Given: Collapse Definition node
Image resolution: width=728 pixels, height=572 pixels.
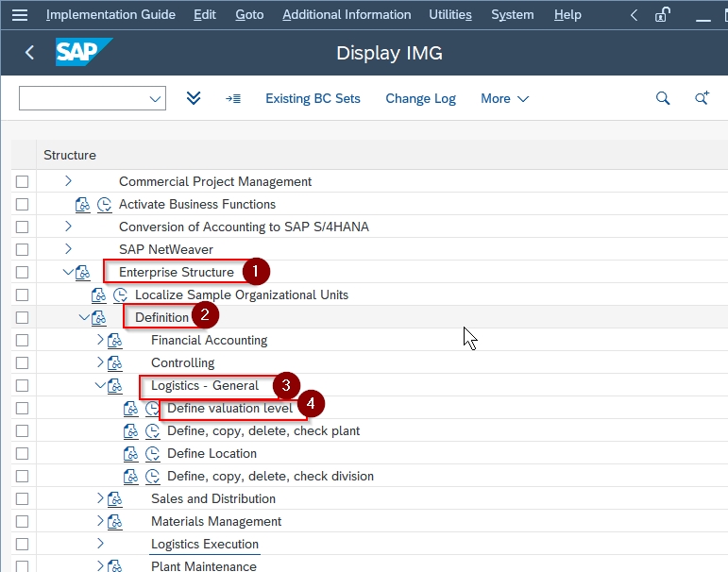Looking at the screenshot, I should pos(84,317).
